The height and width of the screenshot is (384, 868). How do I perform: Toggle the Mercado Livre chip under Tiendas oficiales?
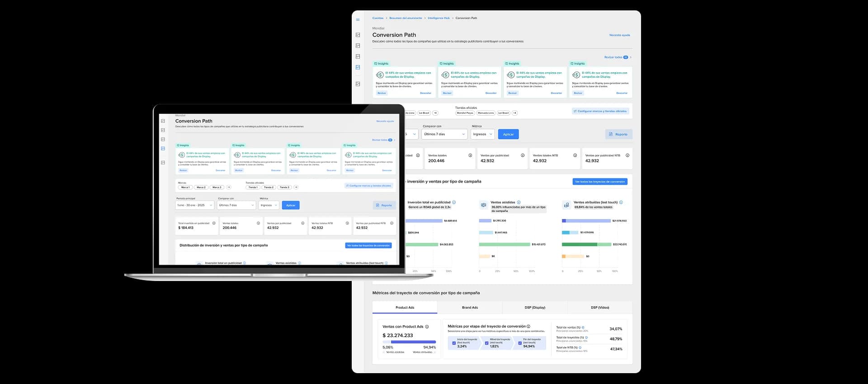click(486, 113)
